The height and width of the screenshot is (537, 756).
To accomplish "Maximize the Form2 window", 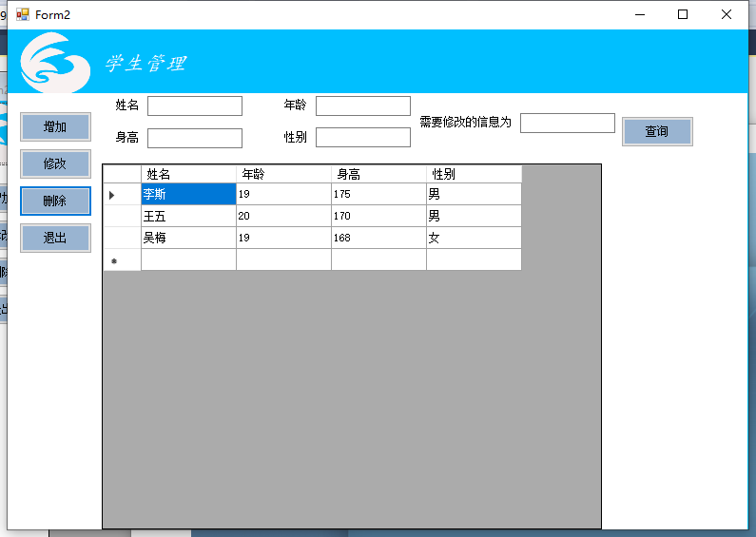I will tap(682, 14).
